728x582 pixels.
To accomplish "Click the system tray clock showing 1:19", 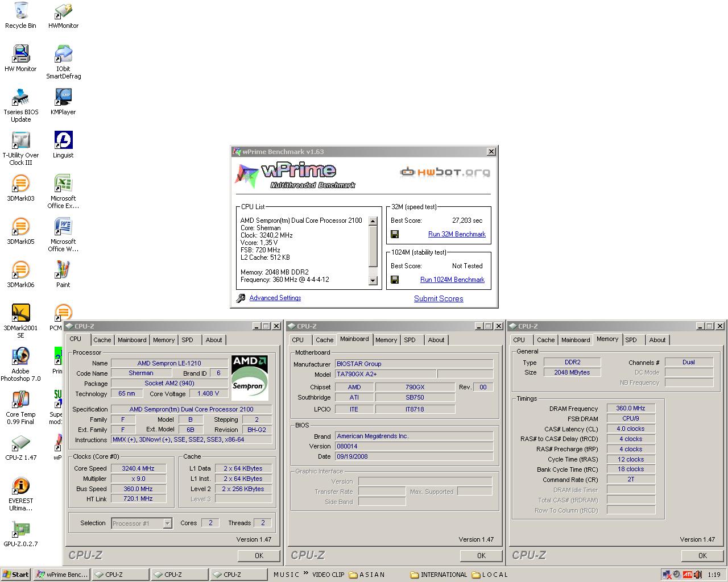I will pos(714,575).
